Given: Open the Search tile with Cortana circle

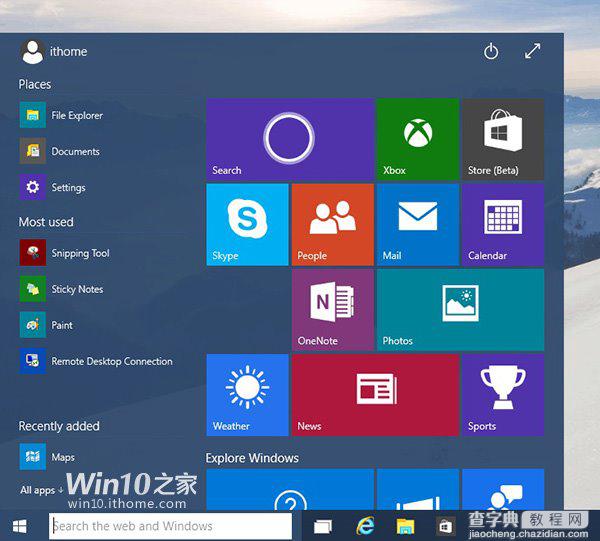Looking at the screenshot, I should [290, 139].
